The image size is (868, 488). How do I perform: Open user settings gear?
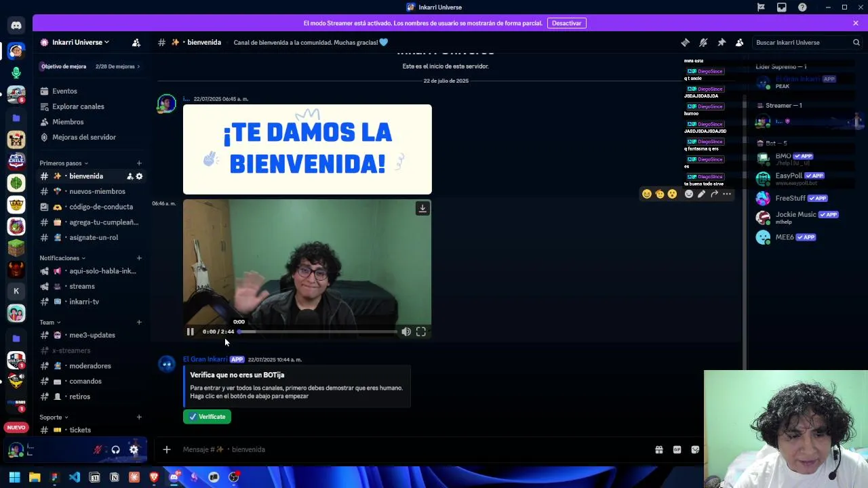coord(134,449)
